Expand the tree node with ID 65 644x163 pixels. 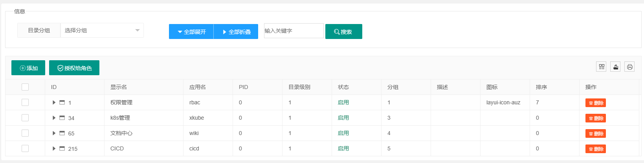click(x=54, y=133)
